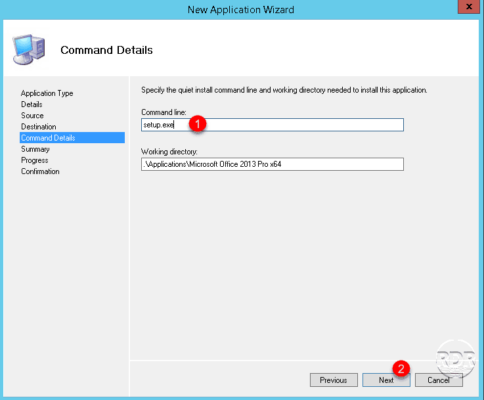
Task: Cancel the New Application Wizard
Action: 439,380
